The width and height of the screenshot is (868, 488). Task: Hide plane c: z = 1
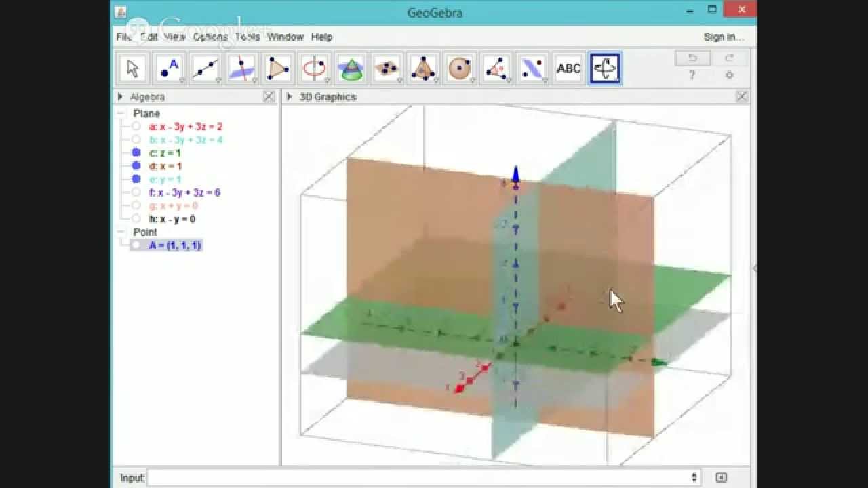coord(136,153)
